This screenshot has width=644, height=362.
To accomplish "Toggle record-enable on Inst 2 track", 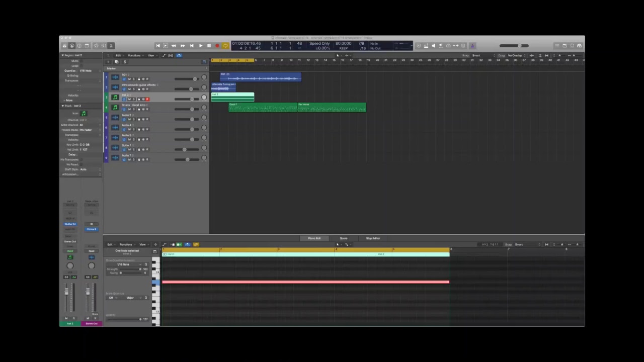I will pyautogui.click(x=147, y=99).
